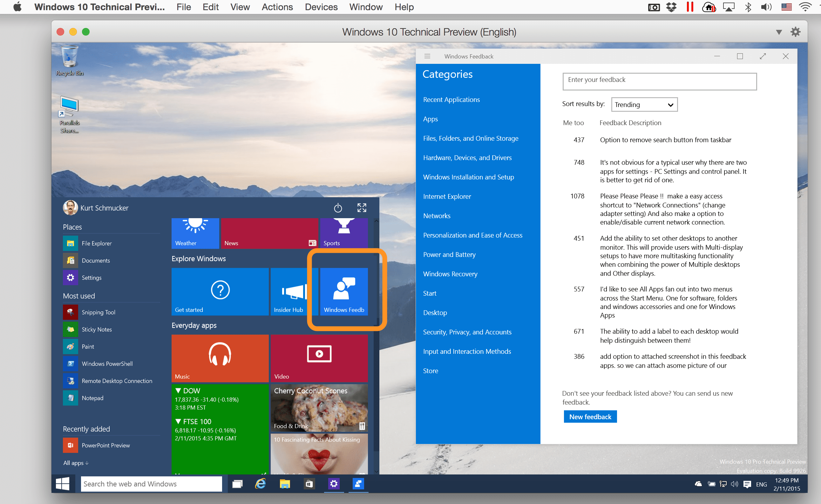Select the Networks category

437,216
